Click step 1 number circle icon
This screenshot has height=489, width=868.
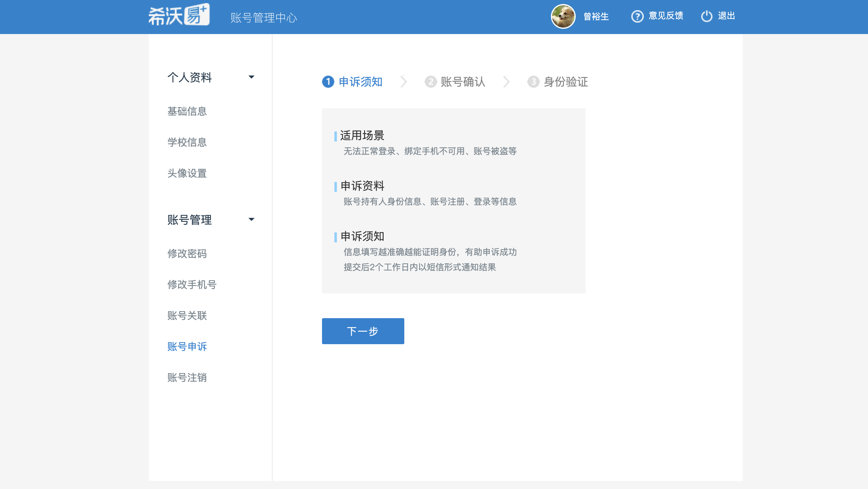tap(328, 82)
